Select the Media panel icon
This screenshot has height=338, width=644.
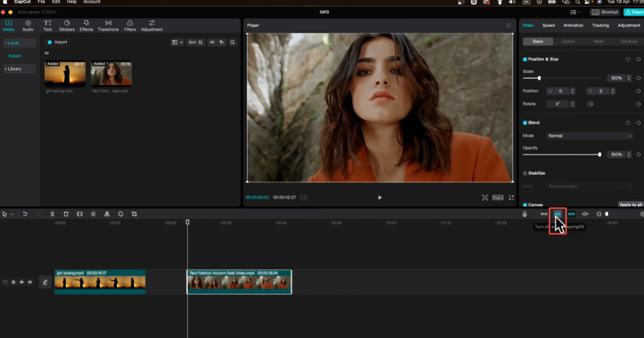(9, 26)
